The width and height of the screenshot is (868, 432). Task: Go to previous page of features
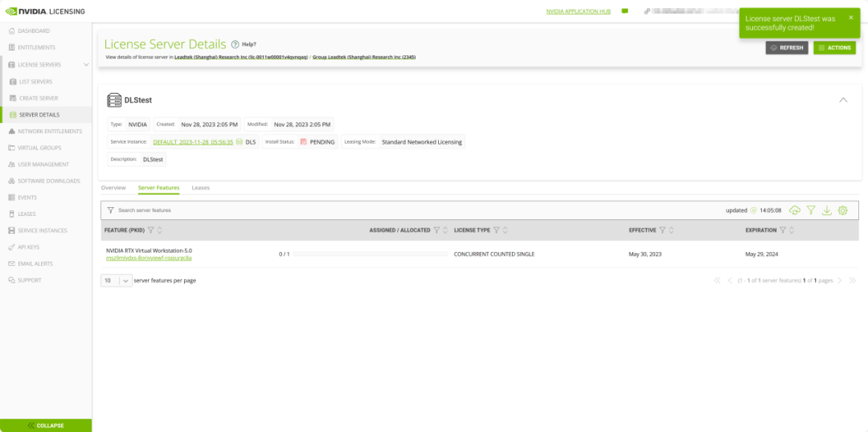(730, 280)
